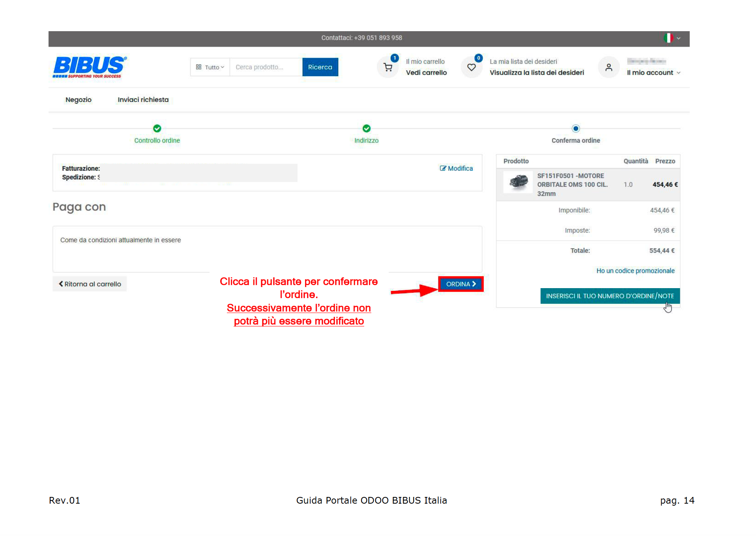Click the Modifica edit pencil icon
Viewport: 756px width, 536px height.
coord(443,169)
